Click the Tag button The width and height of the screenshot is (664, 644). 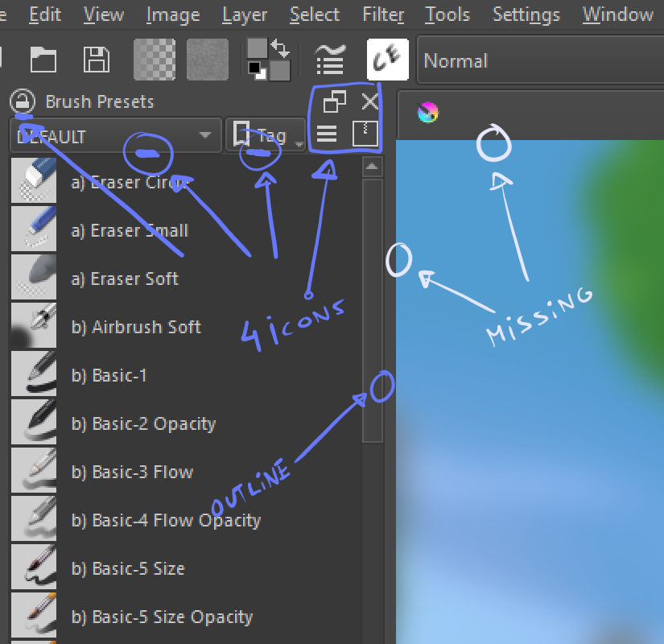266,135
